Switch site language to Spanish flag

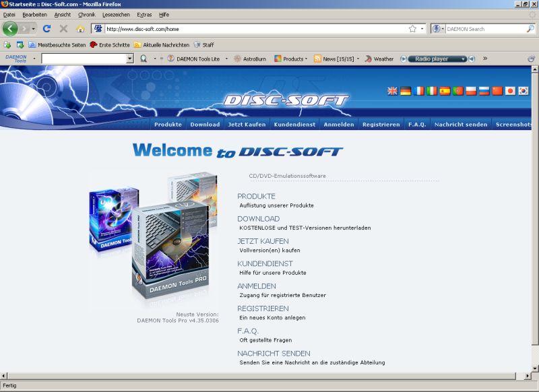pyautogui.click(x=445, y=91)
